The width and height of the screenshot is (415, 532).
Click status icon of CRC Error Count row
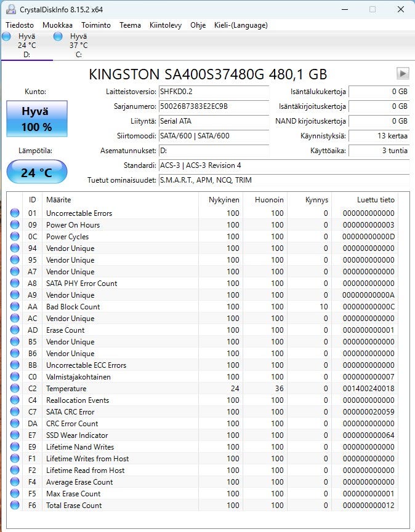(15, 423)
